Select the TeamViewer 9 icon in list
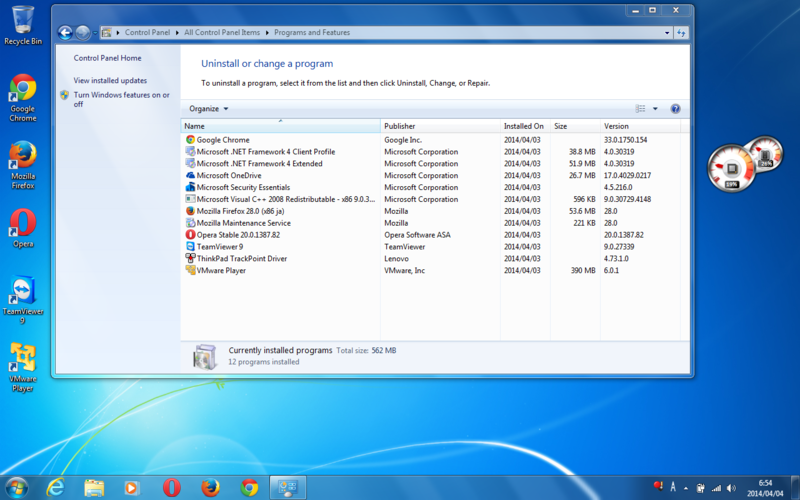800x500 pixels. point(190,246)
